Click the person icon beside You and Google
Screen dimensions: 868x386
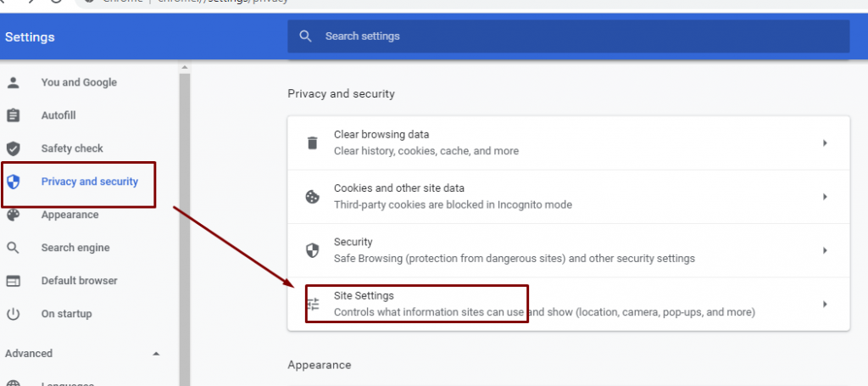point(13,82)
